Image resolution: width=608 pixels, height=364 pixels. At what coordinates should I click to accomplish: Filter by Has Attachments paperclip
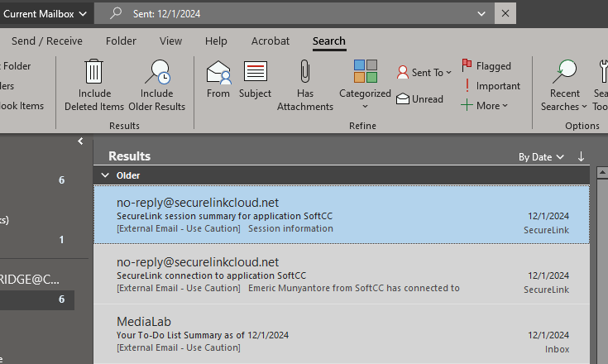pyautogui.click(x=305, y=71)
